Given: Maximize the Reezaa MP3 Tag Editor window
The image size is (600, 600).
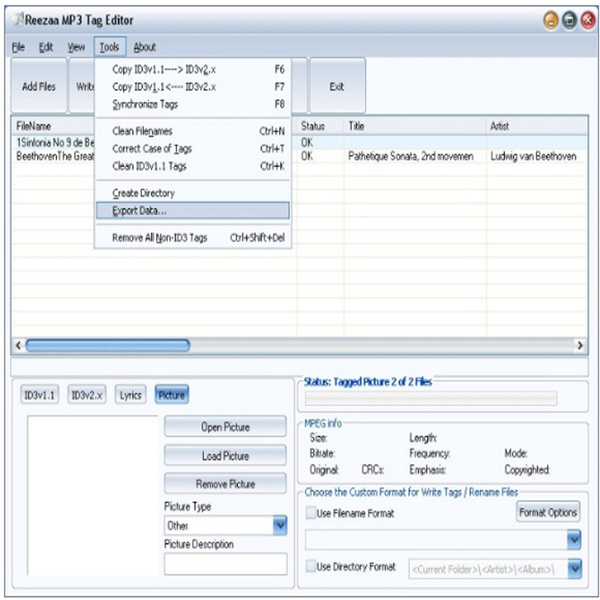Looking at the screenshot, I should pos(569,20).
